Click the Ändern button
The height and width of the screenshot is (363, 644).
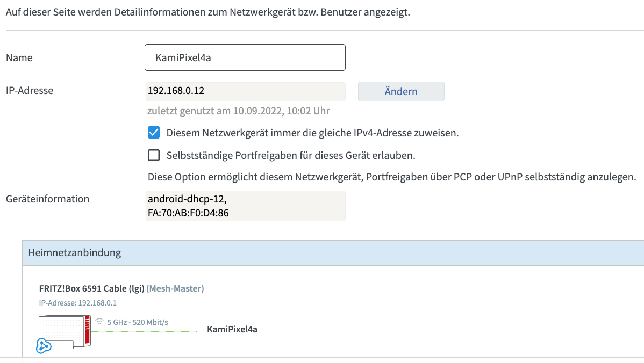click(400, 91)
